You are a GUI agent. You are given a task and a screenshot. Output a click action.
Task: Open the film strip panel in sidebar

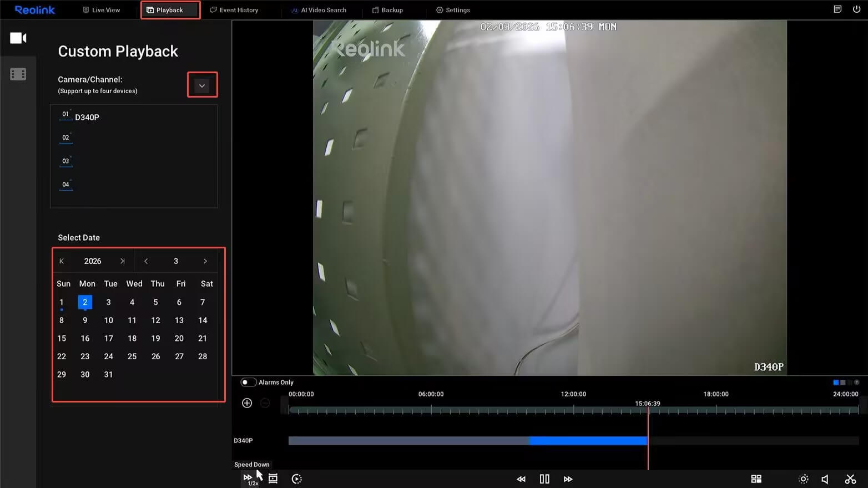tap(18, 73)
